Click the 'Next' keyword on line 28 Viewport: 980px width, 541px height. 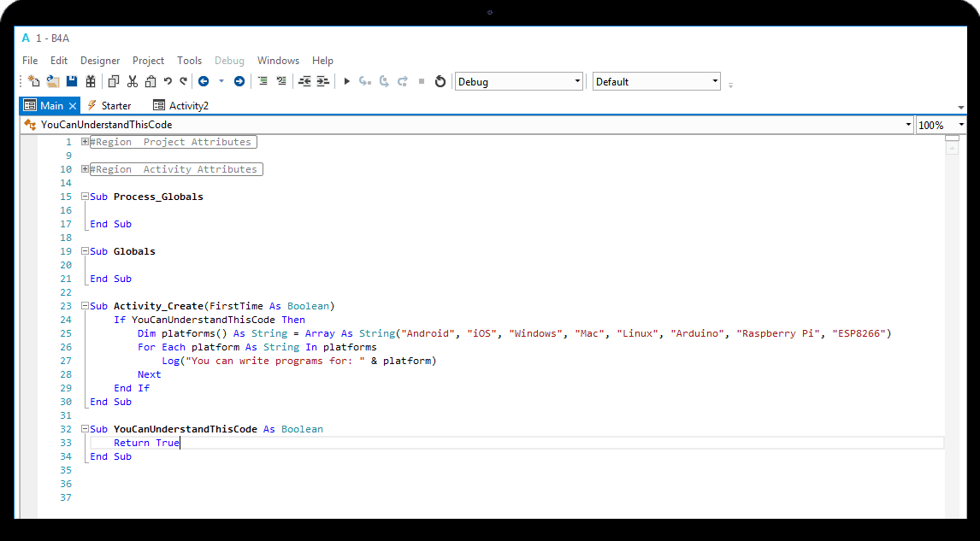coord(150,375)
